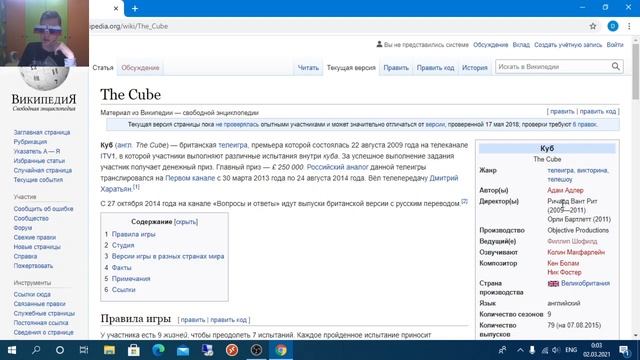Open a new browser tab with plus
640x360 pixels.
coord(135,8)
